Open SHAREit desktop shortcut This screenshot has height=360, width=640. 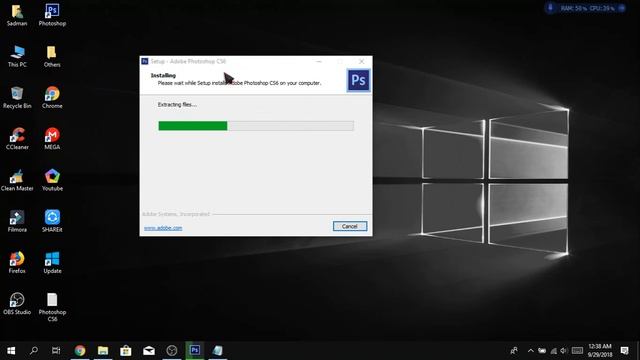(52, 221)
